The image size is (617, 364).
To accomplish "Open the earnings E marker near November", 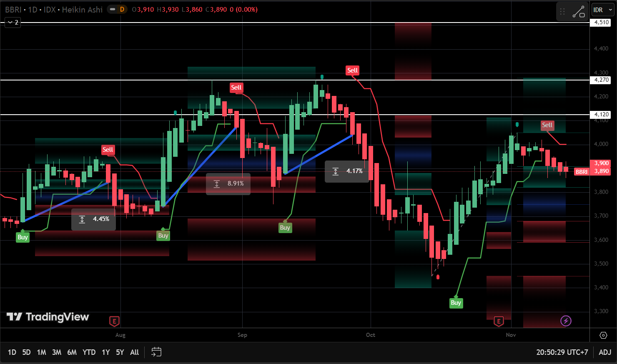I will tap(499, 321).
